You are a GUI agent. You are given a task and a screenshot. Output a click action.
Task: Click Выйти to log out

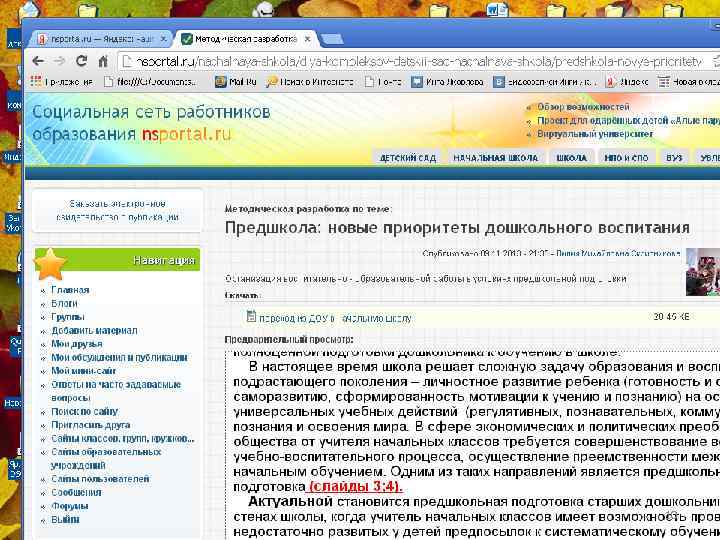[65, 520]
